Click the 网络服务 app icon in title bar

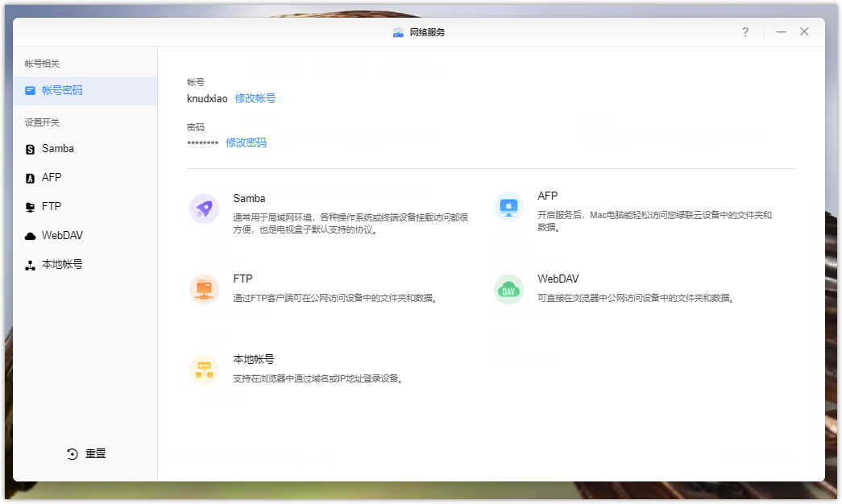(x=398, y=32)
